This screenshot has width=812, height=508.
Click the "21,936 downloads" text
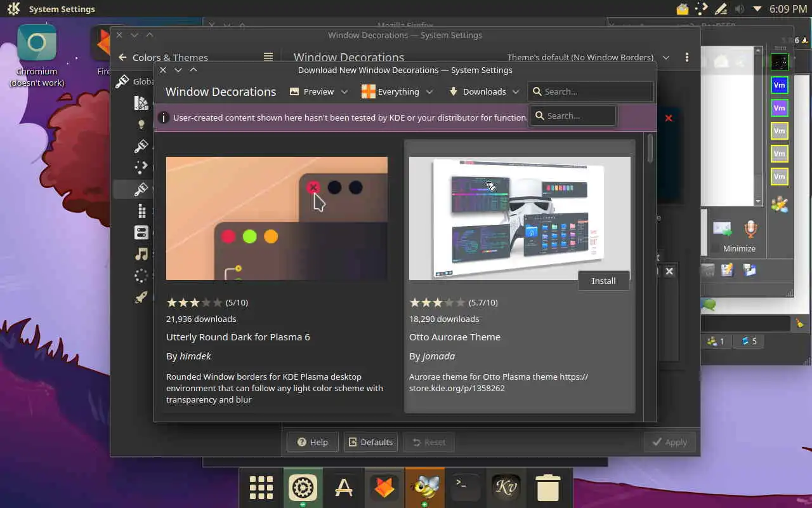(201, 319)
